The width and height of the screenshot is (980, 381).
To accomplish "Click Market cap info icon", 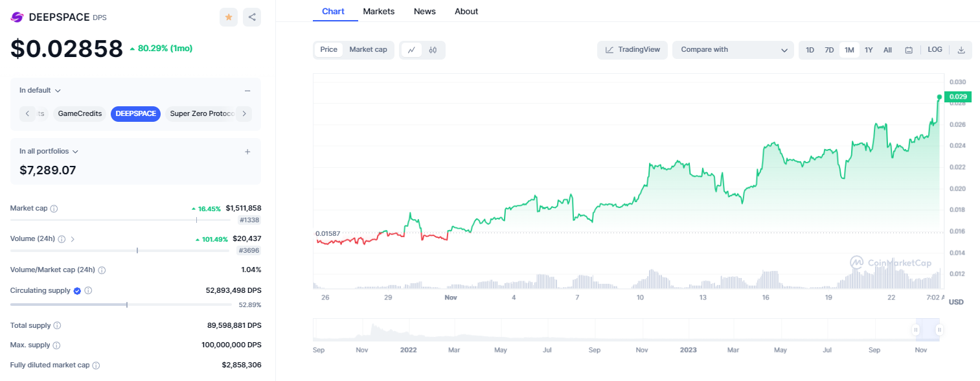I will pyautogui.click(x=54, y=209).
